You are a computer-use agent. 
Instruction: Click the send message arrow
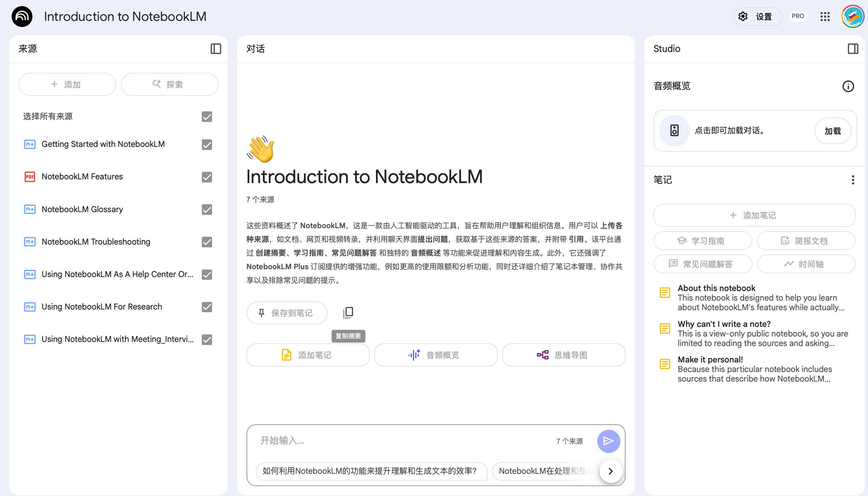(x=608, y=441)
